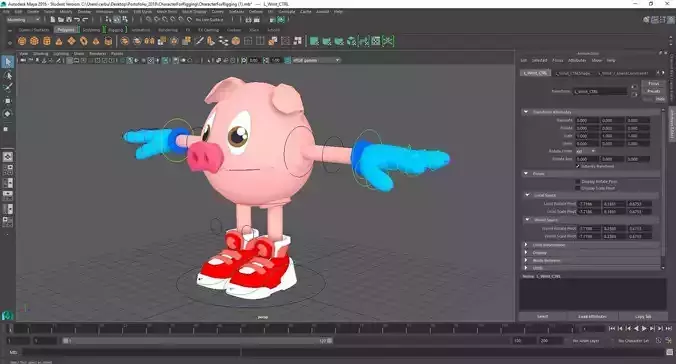Open the Deform menu

(256, 12)
